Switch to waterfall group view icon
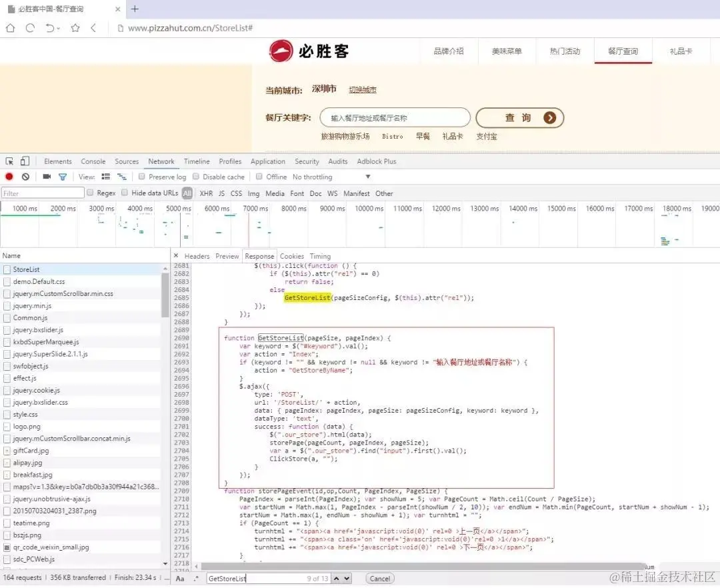720x588 pixels. 122,177
